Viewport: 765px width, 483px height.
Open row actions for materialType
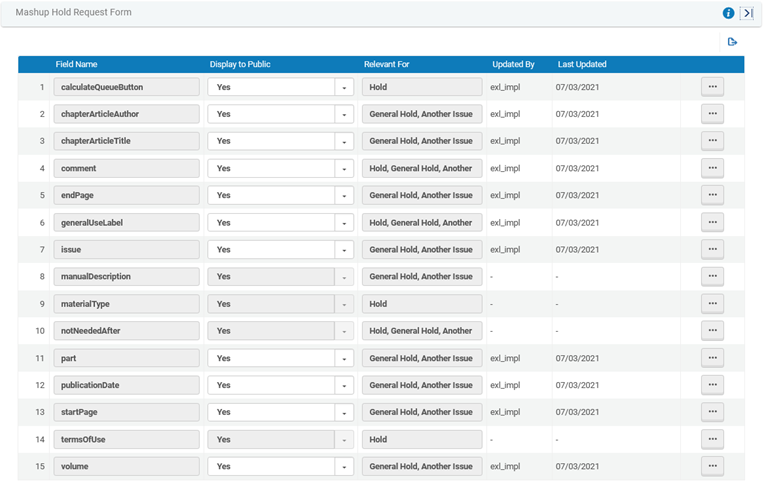pos(712,303)
